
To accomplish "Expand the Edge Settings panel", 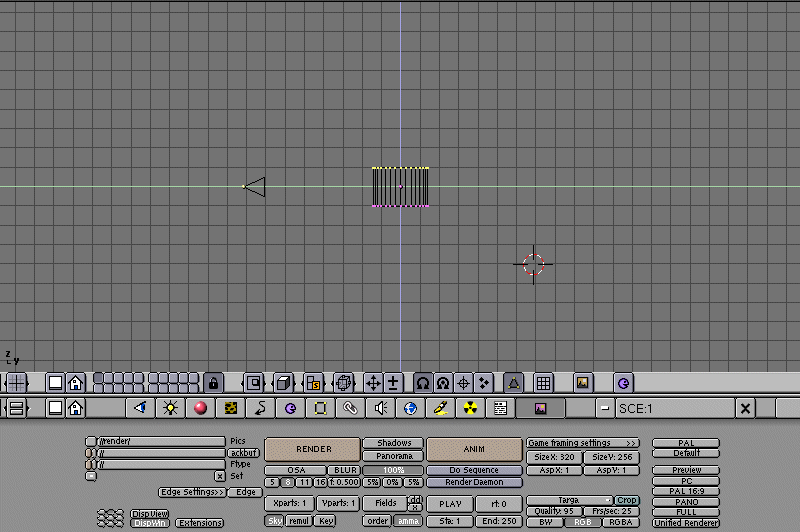I will 192,492.
